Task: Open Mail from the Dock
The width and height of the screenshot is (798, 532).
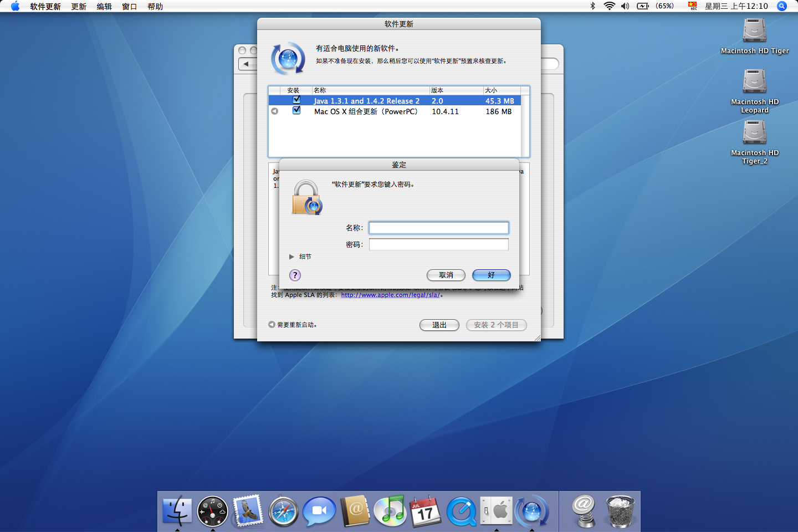Action: 248,511
